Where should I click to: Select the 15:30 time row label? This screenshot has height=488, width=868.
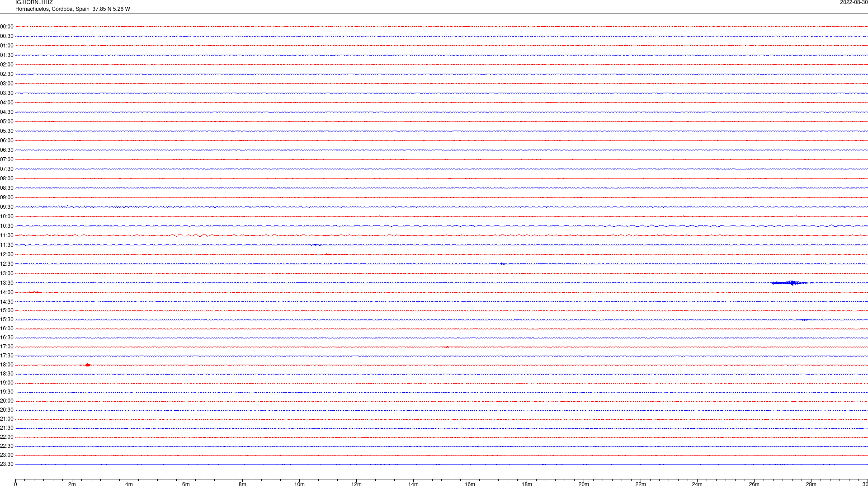[7, 319]
